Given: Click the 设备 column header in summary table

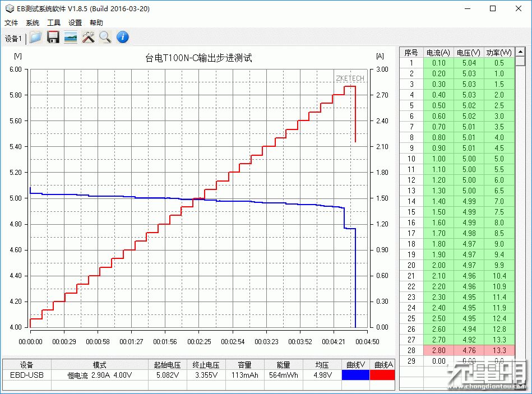Looking at the screenshot, I should (27, 365).
